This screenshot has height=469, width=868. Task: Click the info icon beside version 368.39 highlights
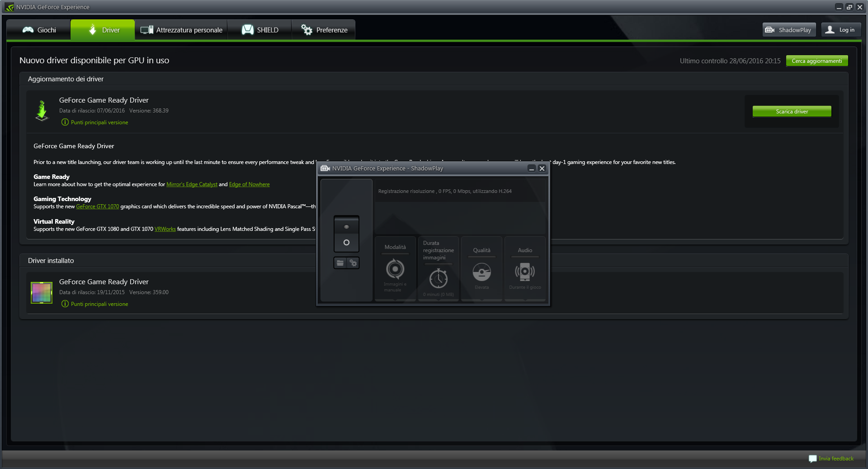coord(65,122)
